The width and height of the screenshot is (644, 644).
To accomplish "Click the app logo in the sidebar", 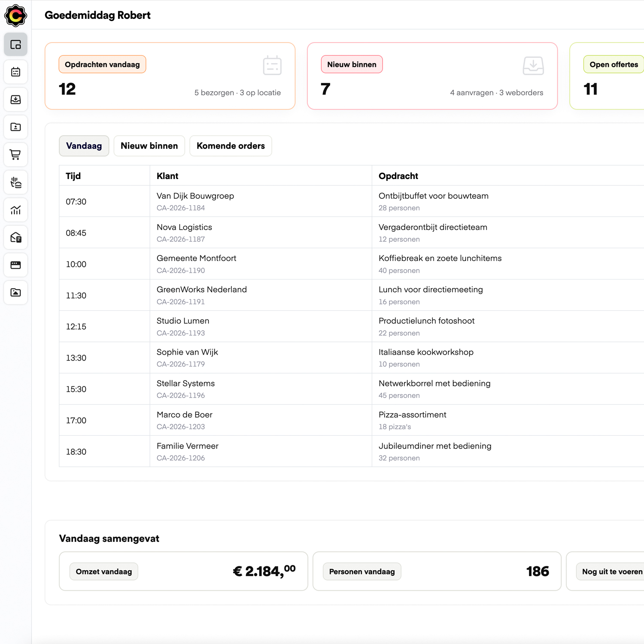I will pos(15,15).
